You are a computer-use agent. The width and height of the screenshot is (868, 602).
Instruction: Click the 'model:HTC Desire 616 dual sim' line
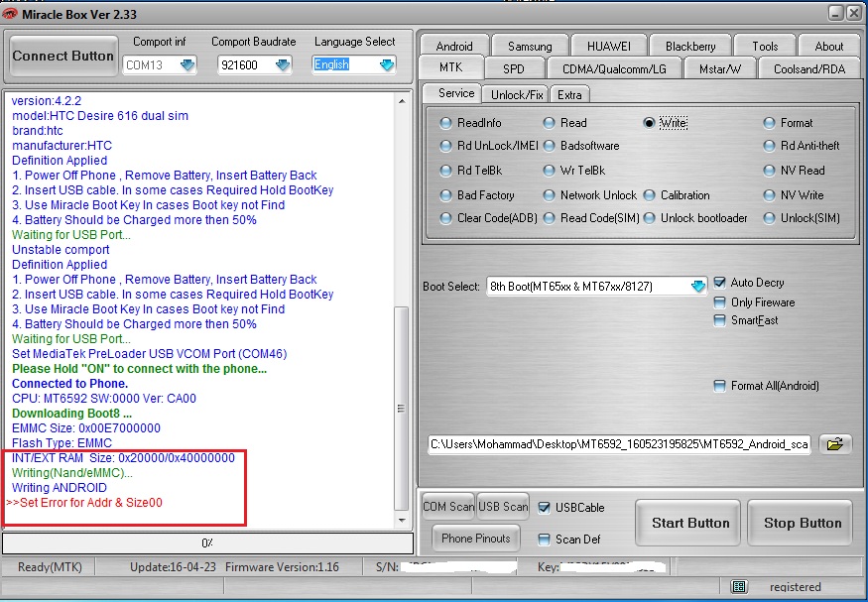pyautogui.click(x=100, y=116)
